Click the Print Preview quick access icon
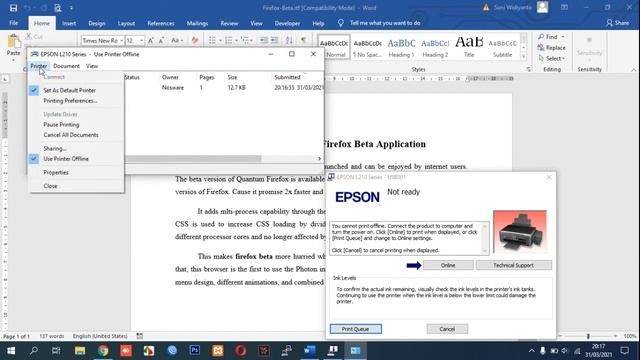 pos(58,8)
